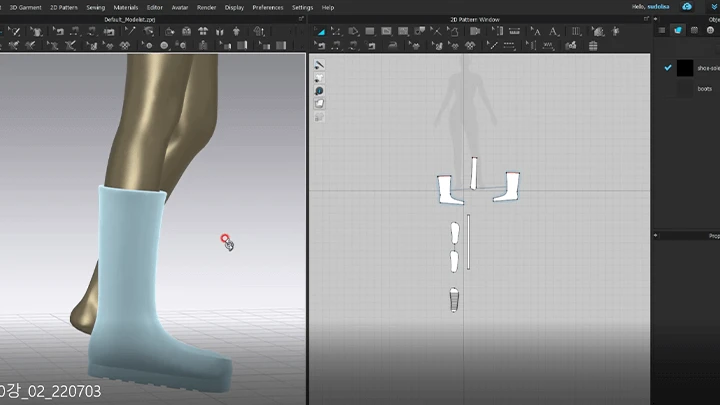Select the Edit Sewing tool in 3D toolbar
This screenshot has height=405, width=720.
click(58, 31)
